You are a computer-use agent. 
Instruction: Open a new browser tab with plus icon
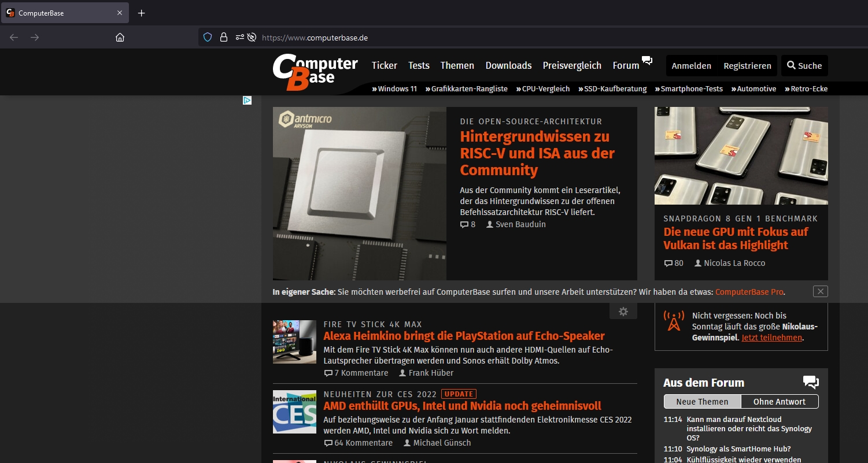tap(142, 13)
